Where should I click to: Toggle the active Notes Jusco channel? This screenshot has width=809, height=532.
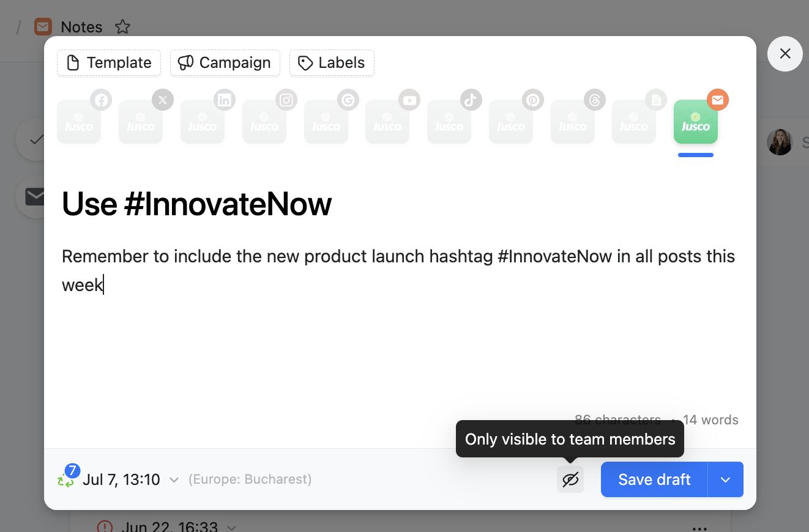coord(696,122)
